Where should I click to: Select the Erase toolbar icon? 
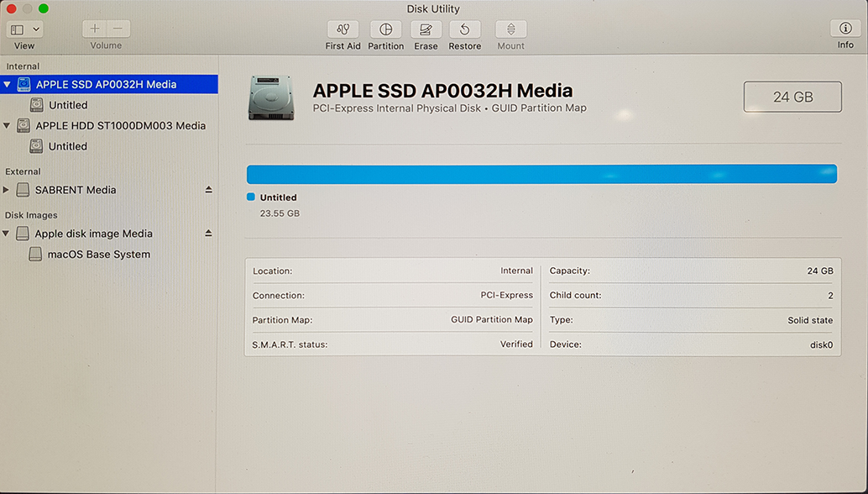pos(426,29)
